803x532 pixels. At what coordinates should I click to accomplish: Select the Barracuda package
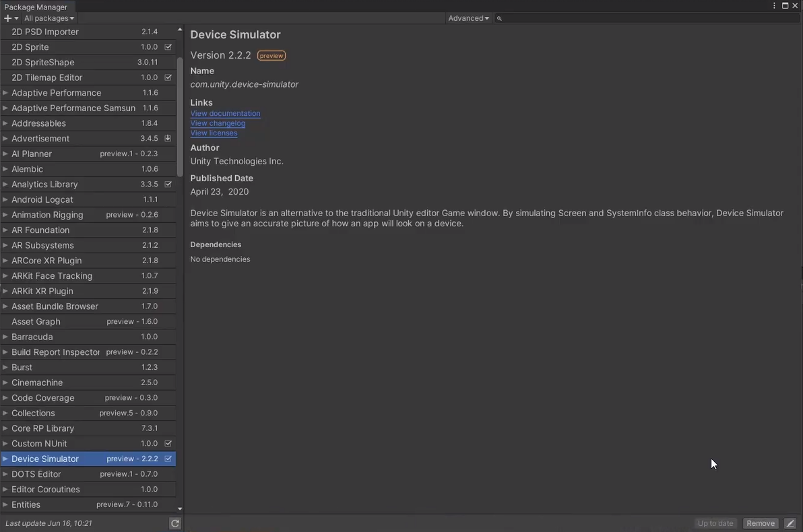(88, 337)
